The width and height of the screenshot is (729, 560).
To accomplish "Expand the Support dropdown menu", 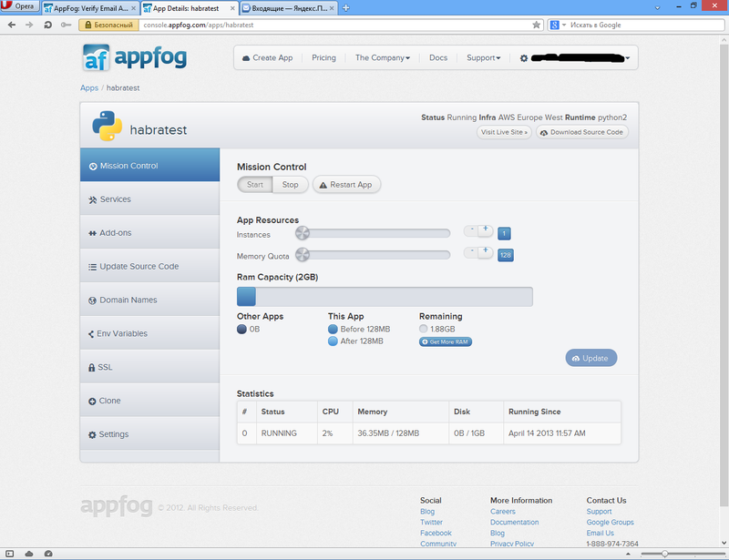I will pos(484,57).
